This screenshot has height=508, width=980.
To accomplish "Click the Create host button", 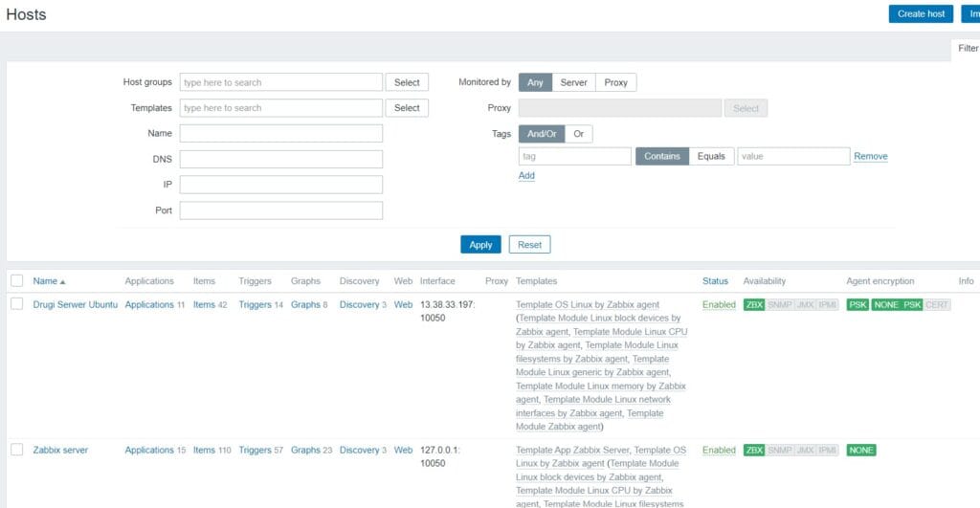I will point(921,13).
